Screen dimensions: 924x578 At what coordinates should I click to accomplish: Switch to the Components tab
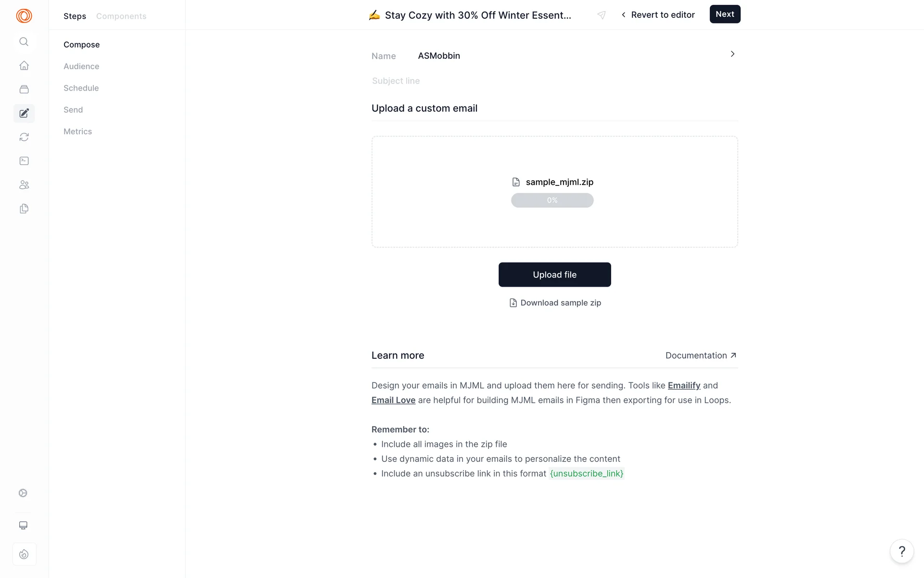(121, 16)
